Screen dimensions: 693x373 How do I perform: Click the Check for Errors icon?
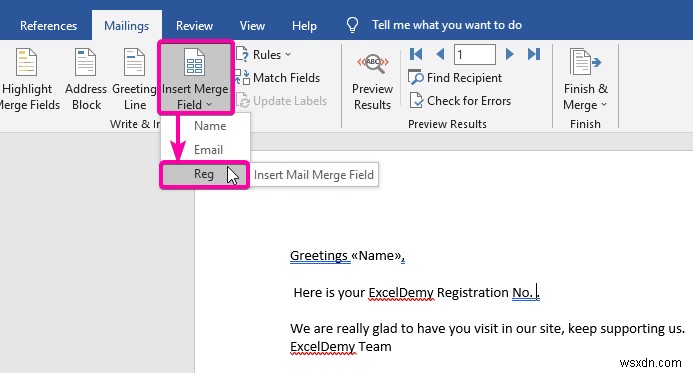416,100
